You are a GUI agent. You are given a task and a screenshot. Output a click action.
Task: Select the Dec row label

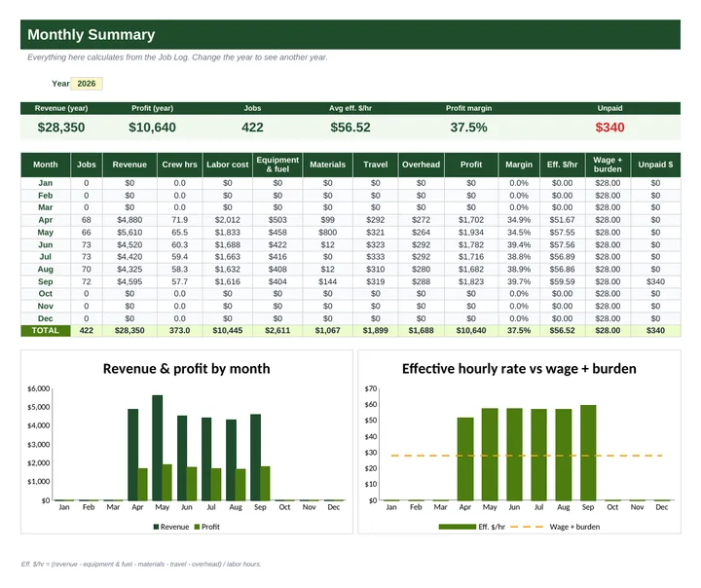click(x=46, y=318)
